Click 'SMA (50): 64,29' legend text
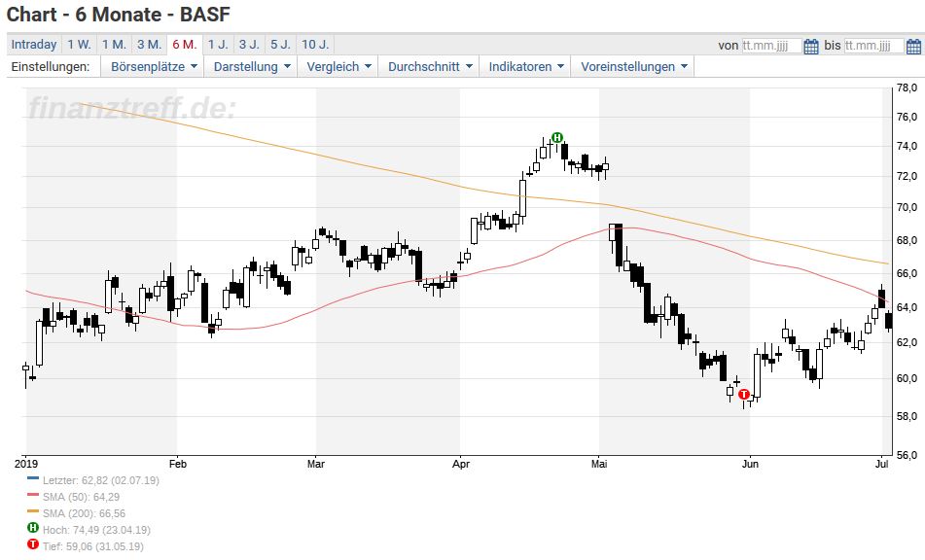Viewport: 925px width, 560px height. click(x=81, y=497)
